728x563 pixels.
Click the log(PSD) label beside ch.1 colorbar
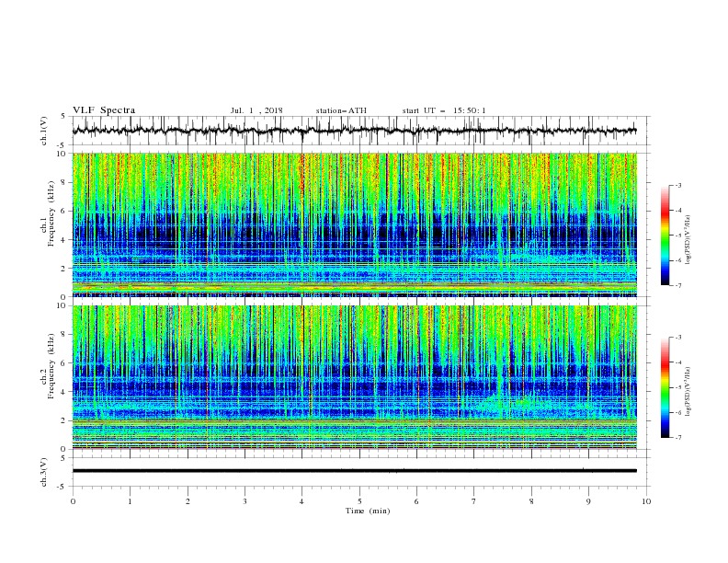(x=688, y=240)
